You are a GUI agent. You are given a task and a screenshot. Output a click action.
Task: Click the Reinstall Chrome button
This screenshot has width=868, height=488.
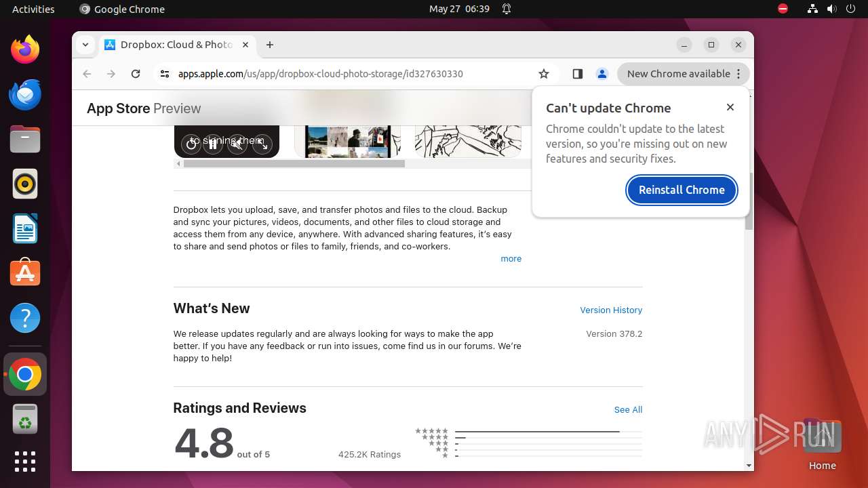[682, 190]
